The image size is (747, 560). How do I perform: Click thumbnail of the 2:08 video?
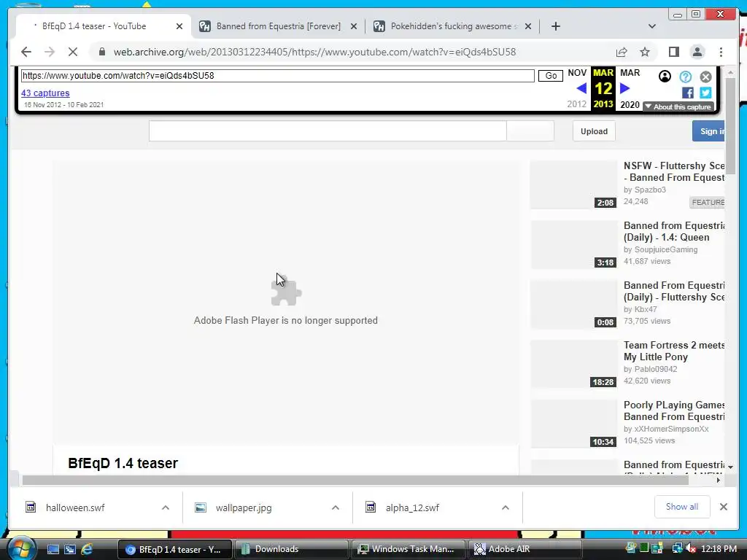(573, 184)
